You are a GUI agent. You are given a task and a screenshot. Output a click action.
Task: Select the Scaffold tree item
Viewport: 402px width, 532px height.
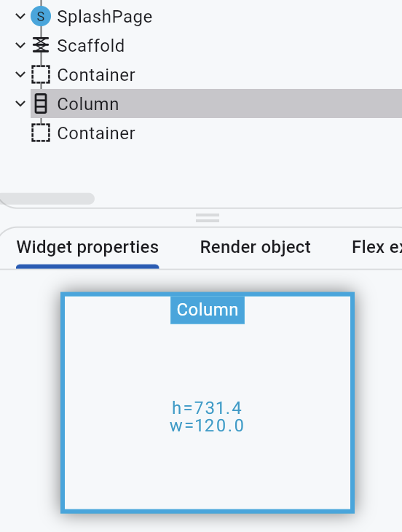click(90, 45)
